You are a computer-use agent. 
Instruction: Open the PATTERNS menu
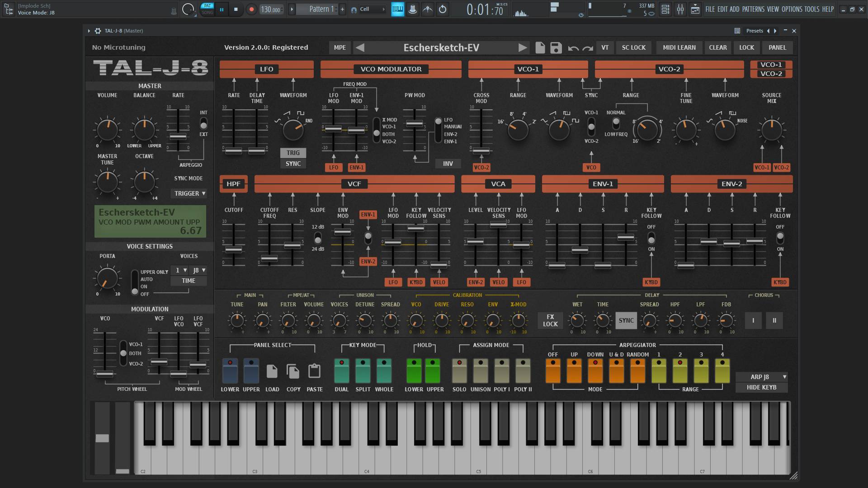[x=753, y=9]
